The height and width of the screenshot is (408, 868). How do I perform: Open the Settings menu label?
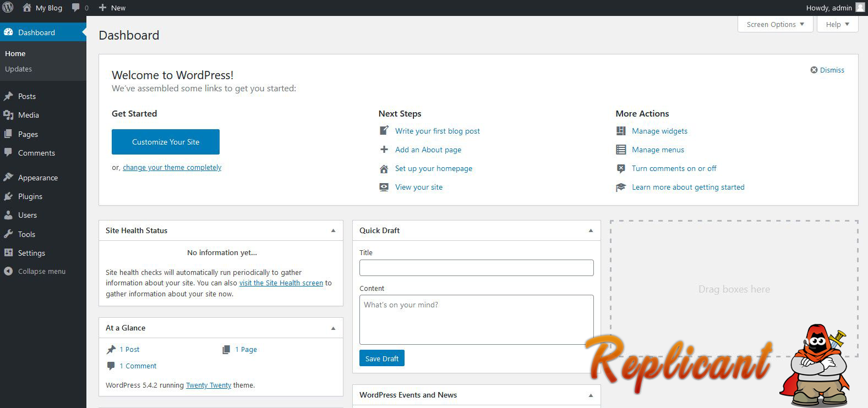click(31, 253)
